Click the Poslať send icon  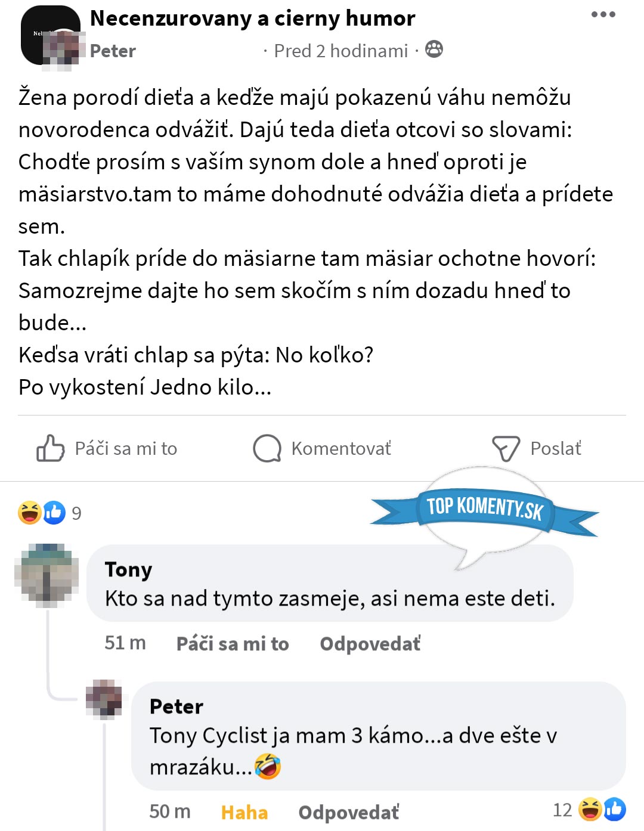[506, 448]
